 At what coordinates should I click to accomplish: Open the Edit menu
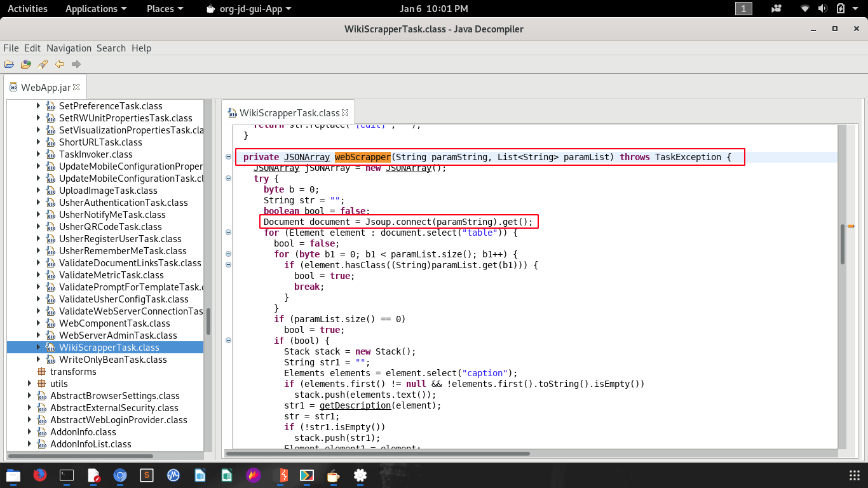(x=32, y=48)
